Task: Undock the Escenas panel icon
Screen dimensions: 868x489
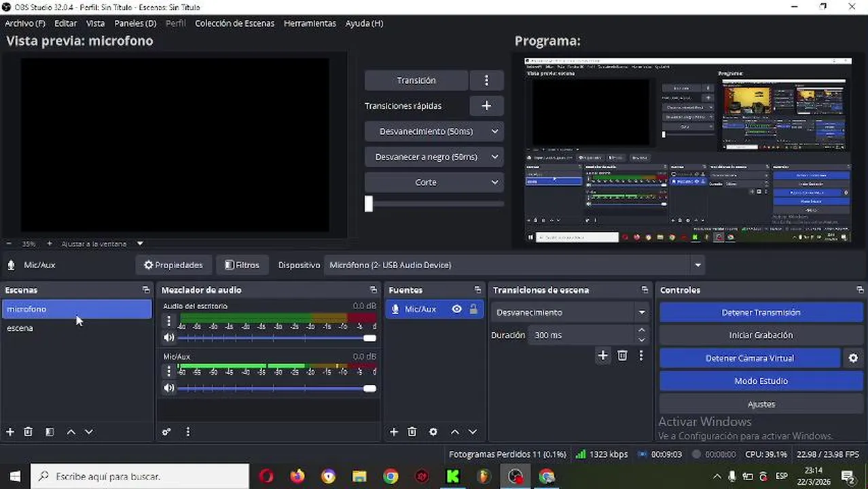Action: pyautogui.click(x=145, y=290)
